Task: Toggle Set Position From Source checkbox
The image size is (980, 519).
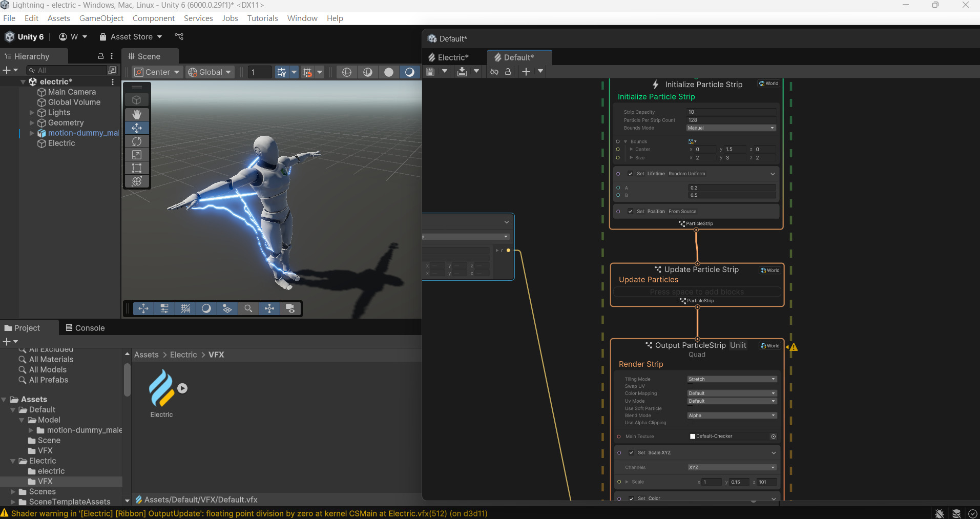Action: [x=631, y=212]
